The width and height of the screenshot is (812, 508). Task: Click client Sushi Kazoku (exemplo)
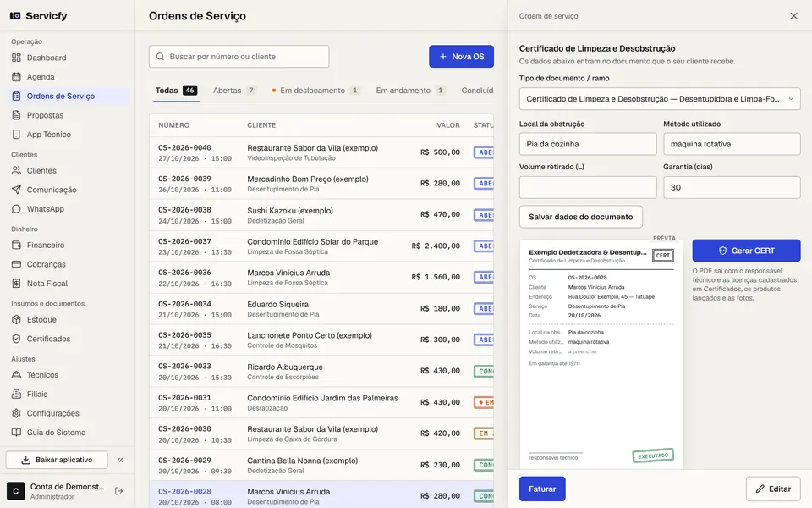pyautogui.click(x=290, y=211)
